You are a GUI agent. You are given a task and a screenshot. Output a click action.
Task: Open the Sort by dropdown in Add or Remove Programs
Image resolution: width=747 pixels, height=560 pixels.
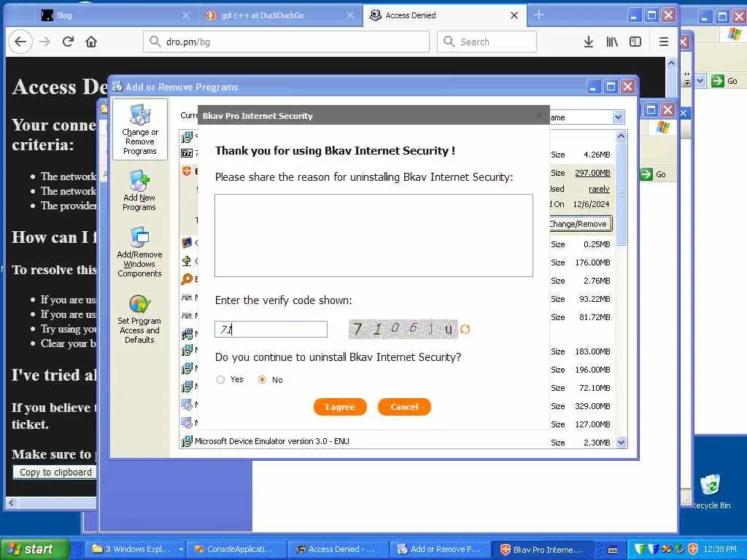coord(618,117)
